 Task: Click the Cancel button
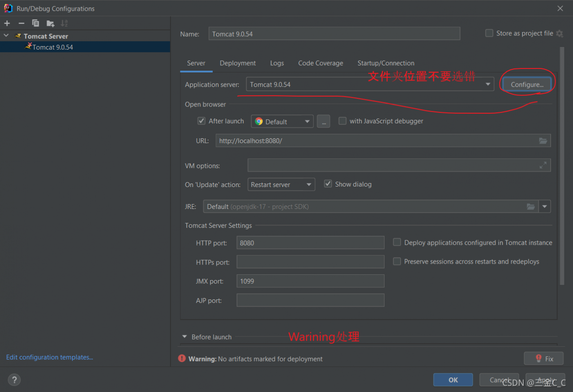(499, 380)
